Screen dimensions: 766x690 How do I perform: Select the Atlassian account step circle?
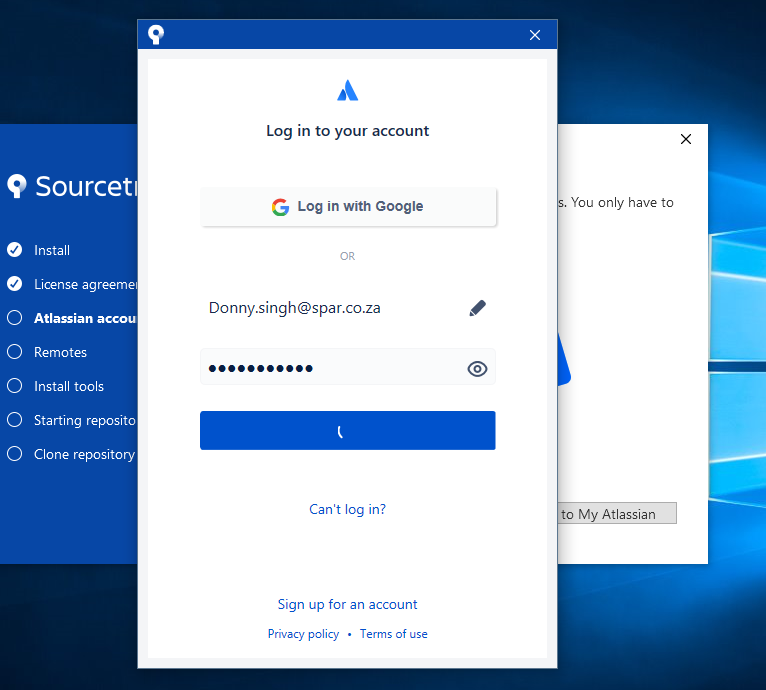tap(15, 318)
